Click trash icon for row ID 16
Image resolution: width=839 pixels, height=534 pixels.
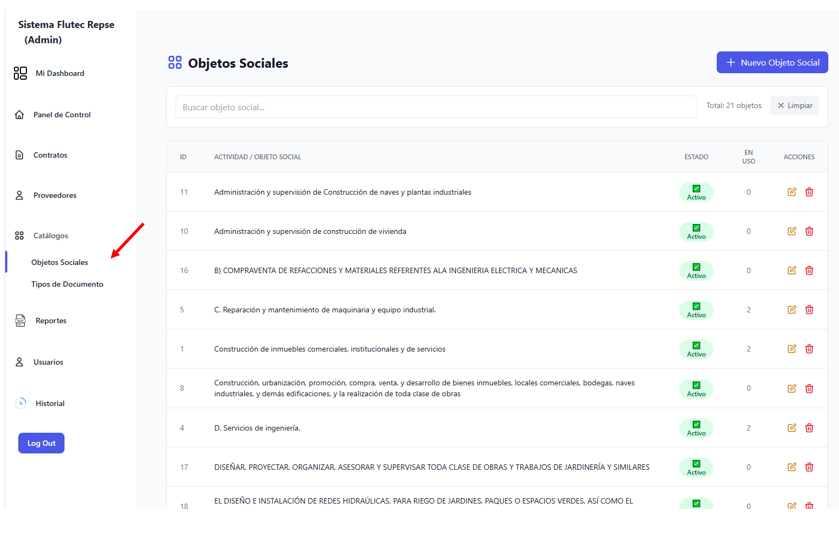809,270
